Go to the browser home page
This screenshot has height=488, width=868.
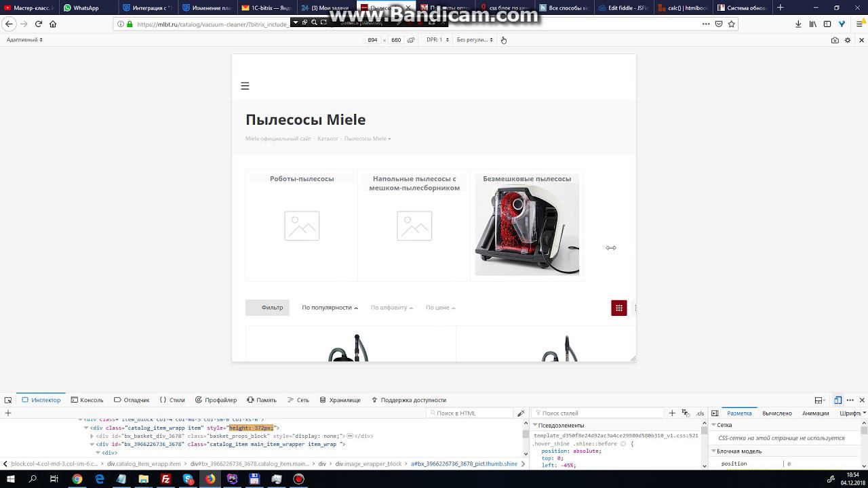coord(53,24)
